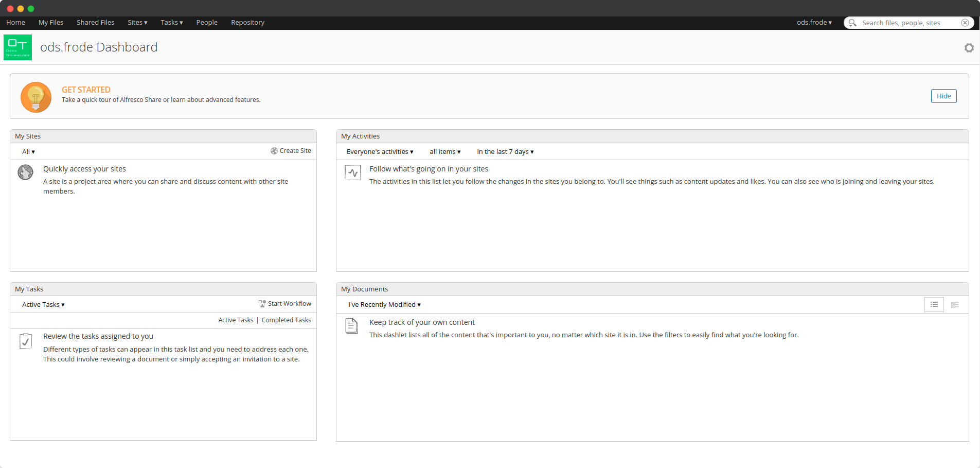This screenshot has height=468, width=980.
Task: Click the My Activities pulse icon
Action: pos(353,172)
